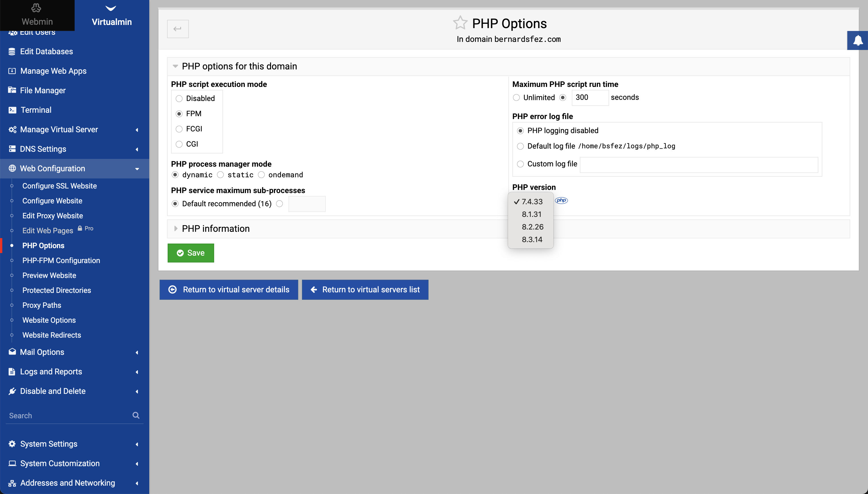Open PHP-FPM Configuration page

[61, 260]
